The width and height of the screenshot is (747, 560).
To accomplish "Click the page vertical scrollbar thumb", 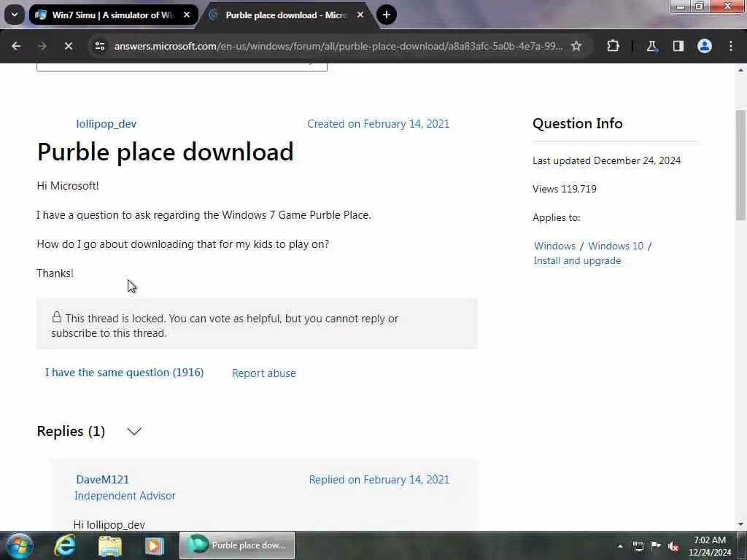I will tap(741, 164).
